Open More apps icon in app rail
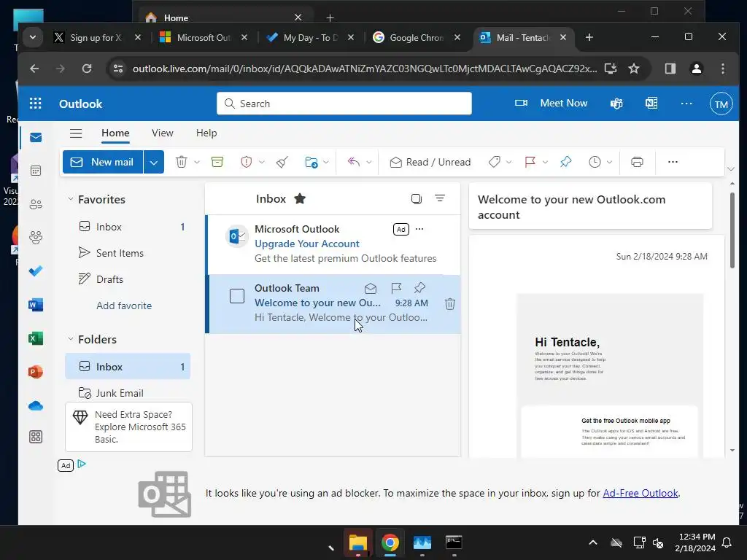Image resolution: width=747 pixels, height=560 pixels. tap(36, 437)
